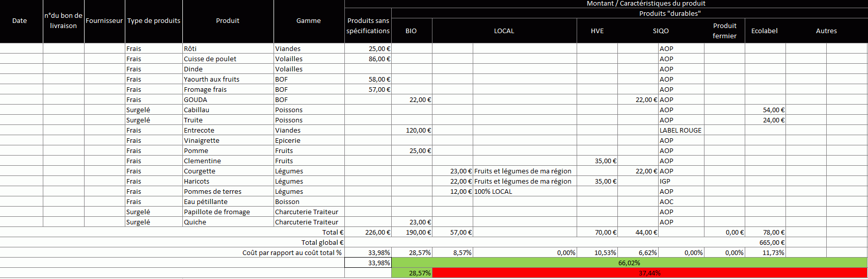Select the "Total global €" label cell
The image size is (868, 279).
[322, 243]
